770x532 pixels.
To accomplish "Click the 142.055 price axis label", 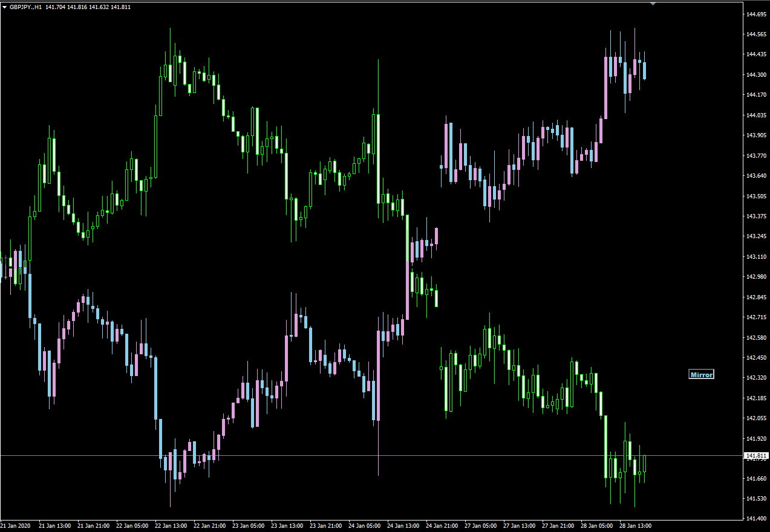I will [x=757, y=418].
